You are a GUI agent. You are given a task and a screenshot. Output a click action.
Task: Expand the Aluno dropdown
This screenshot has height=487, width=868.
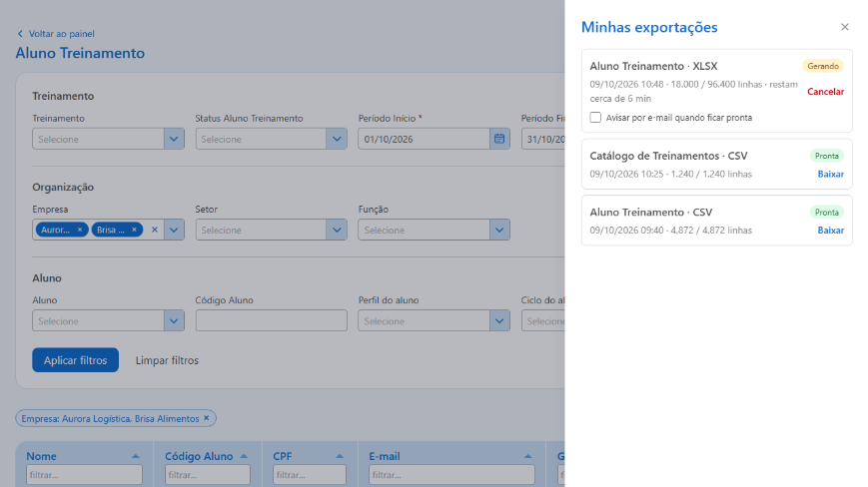point(174,320)
